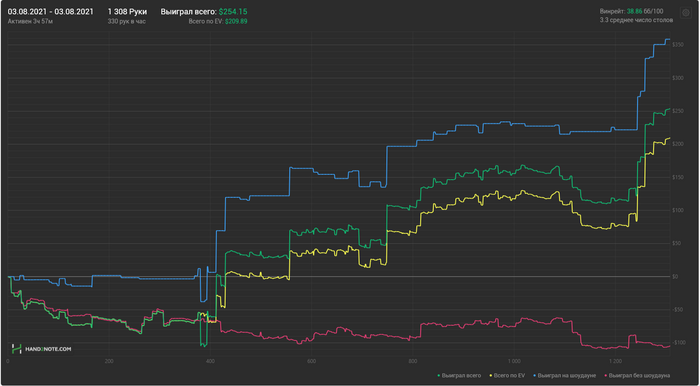
Task: Select the '330 рук в час' text
Action: tap(127, 21)
